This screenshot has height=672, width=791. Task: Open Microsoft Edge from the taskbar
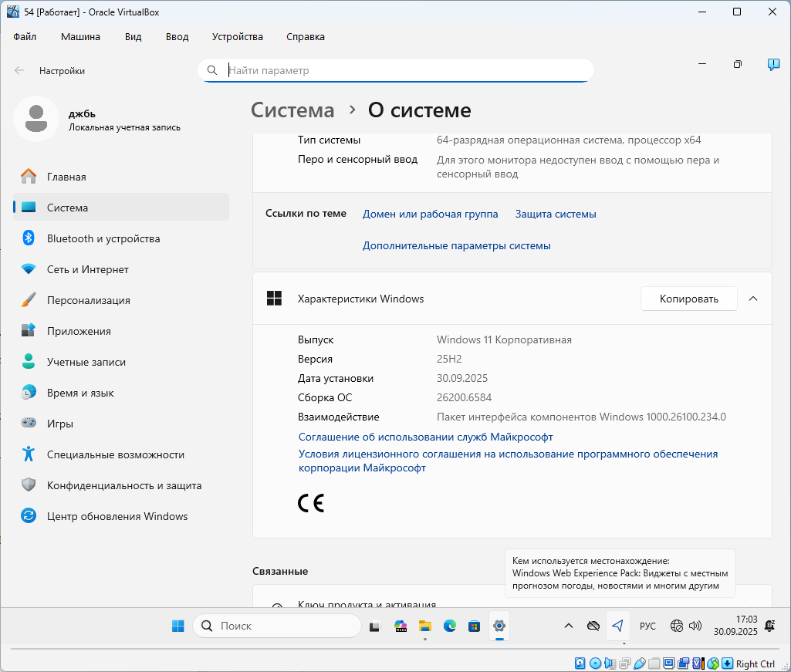(x=450, y=626)
